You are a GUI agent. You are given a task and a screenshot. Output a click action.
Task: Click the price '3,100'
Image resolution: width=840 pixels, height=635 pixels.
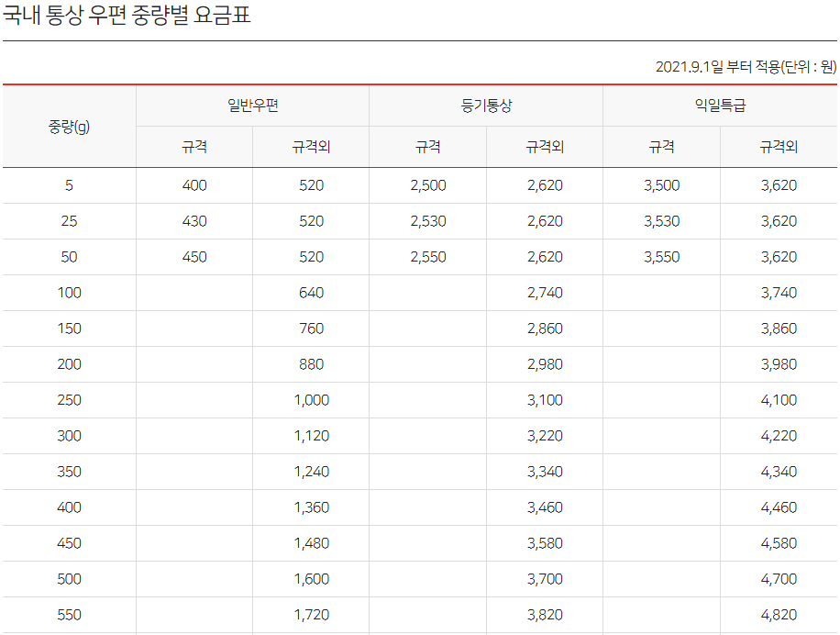pyautogui.click(x=545, y=400)
